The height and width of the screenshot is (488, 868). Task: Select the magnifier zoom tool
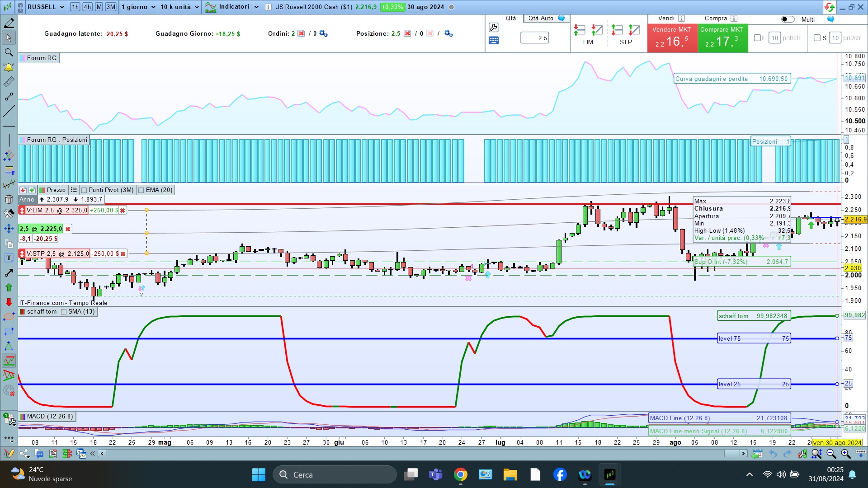9,52
